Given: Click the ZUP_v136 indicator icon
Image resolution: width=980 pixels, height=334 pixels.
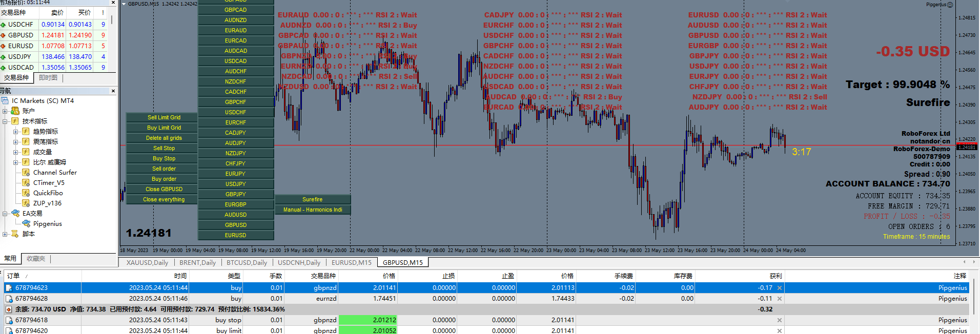Looking at the screenshot, I should tap(26, 203).
